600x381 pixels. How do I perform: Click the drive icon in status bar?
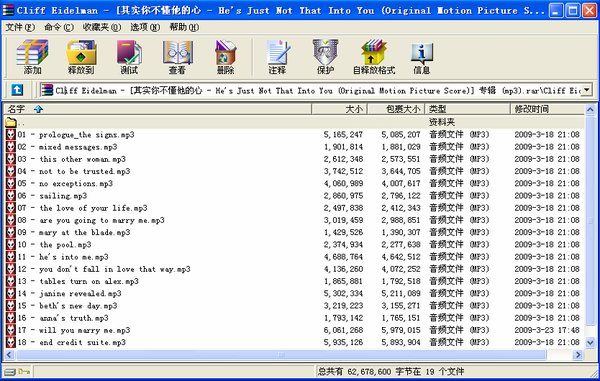pos(10,371)
